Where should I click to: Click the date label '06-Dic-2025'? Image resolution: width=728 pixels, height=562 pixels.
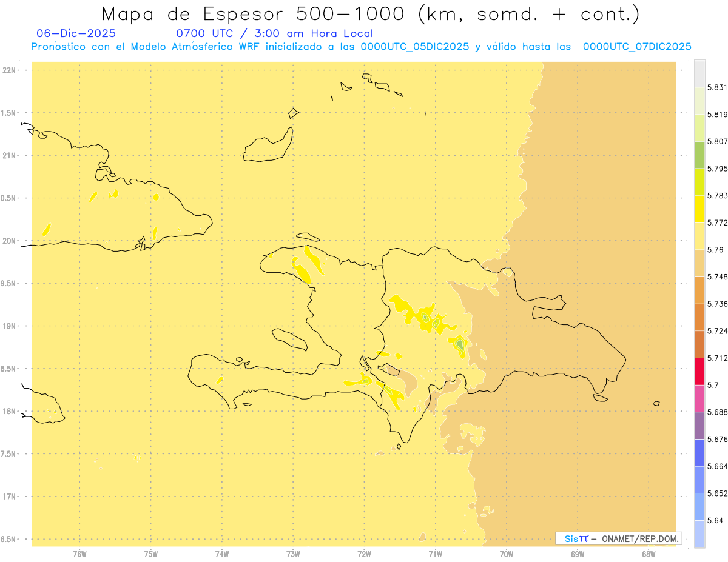(x=76, y=34)
